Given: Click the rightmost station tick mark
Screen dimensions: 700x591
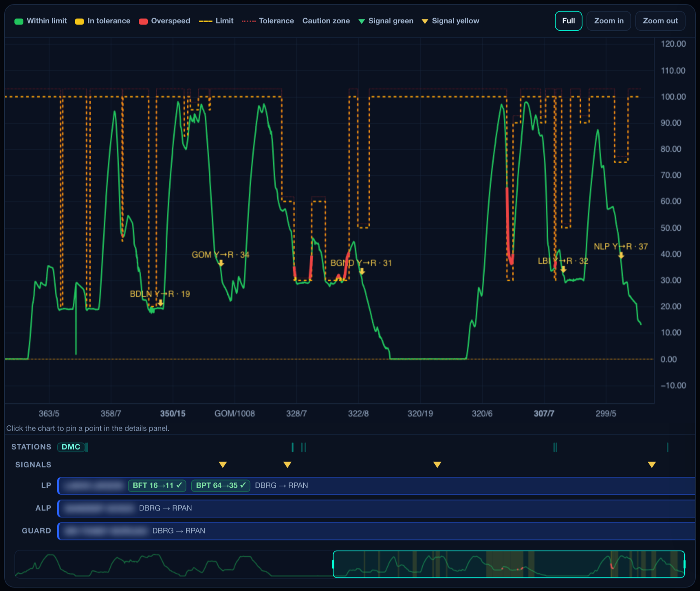Looking at the screenshot, I should [668, 447].
